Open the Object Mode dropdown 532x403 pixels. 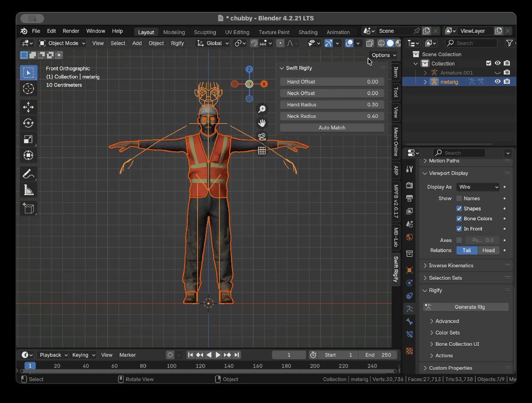62,43
